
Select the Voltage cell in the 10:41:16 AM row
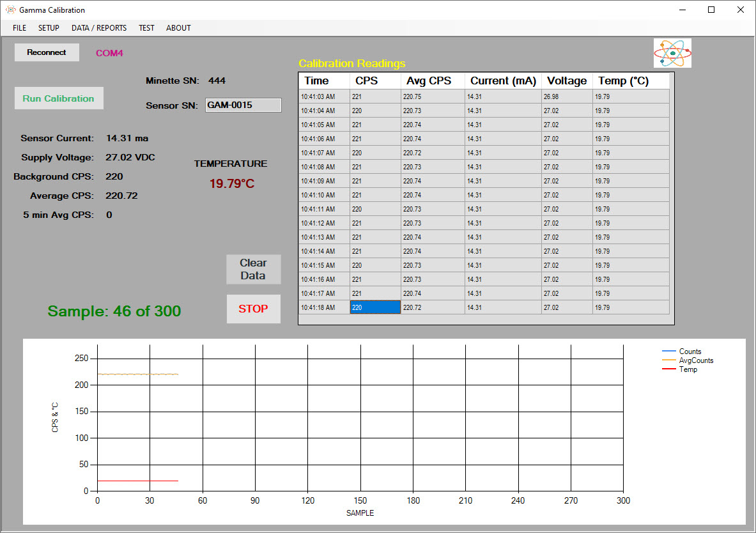(567, 279)
